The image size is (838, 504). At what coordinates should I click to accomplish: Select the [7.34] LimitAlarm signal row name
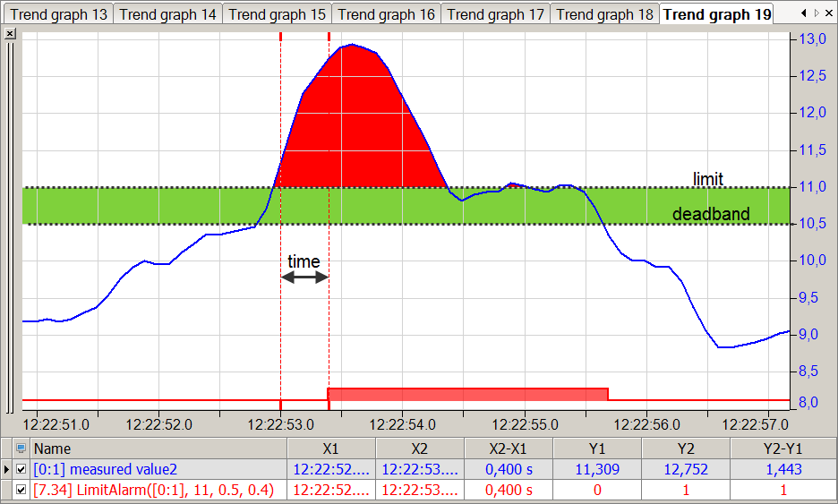[x=153, y=490]
